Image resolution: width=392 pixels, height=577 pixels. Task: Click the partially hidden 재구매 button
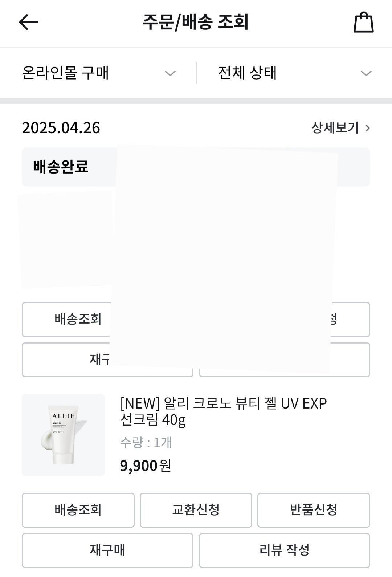pyautogui.click(x=66, y=360)
